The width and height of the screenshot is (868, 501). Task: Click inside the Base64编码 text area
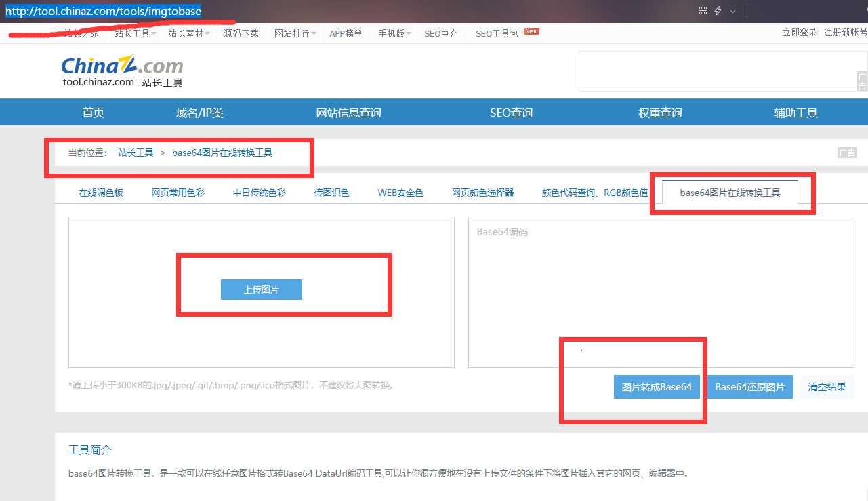click(x=661, y=293)
